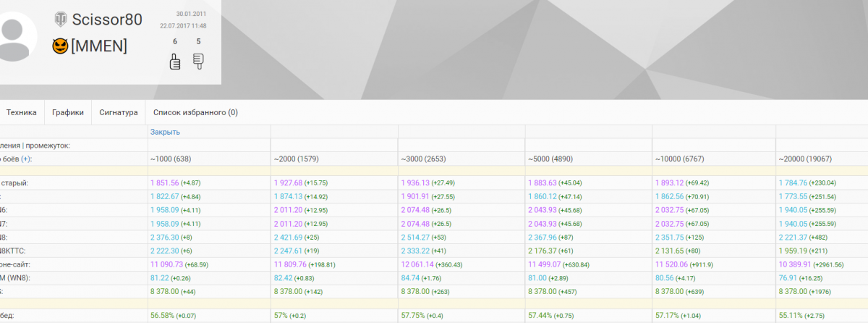This screenshot has height=323, width=868.
Task: Click the [MMEN] clan tag
Action: point(99,46)
